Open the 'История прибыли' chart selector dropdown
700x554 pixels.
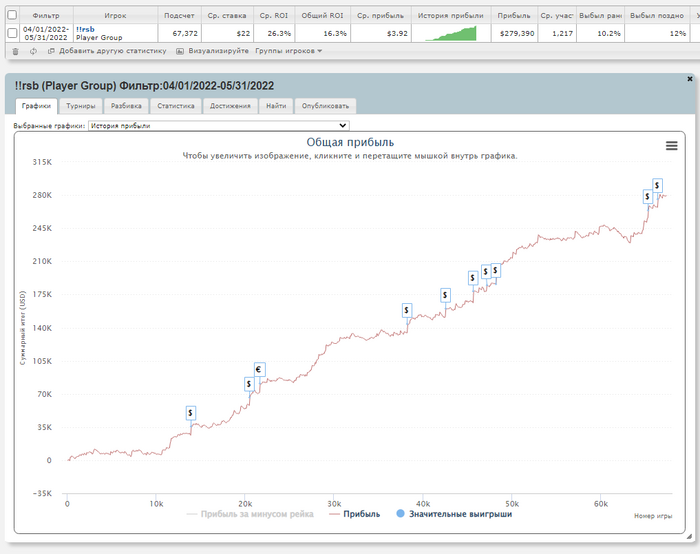(219, 126)
